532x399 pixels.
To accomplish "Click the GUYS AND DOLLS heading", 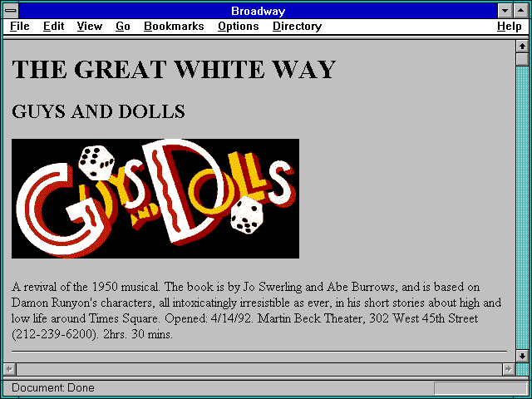I will point(98,111).
